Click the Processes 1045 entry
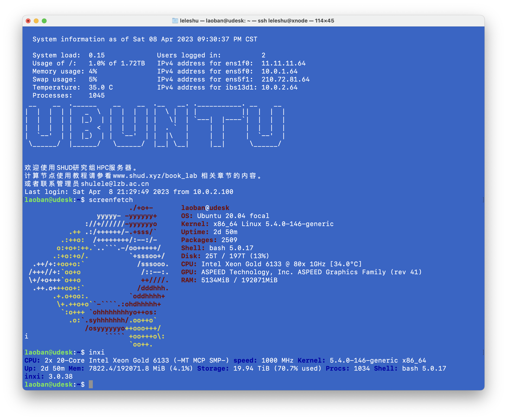Viewport: 507px width, 420px height. coord(68,95)
